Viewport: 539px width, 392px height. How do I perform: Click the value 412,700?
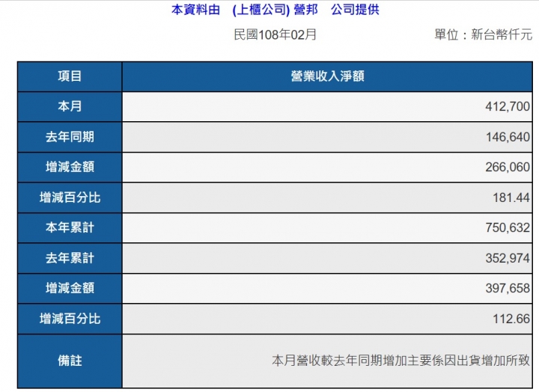coord(508,106)
